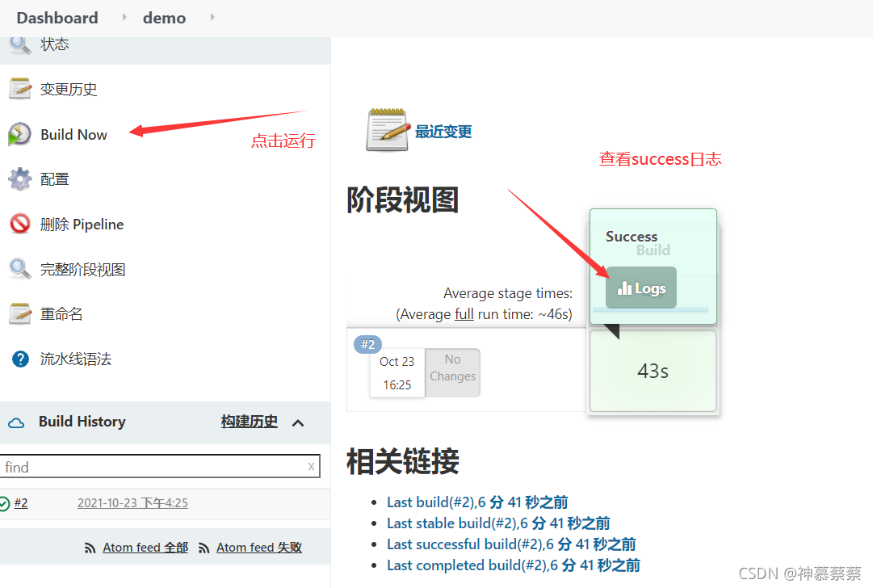Click the 重命名 notepad icon
The image size is (873, 588).
coord(20,314)
